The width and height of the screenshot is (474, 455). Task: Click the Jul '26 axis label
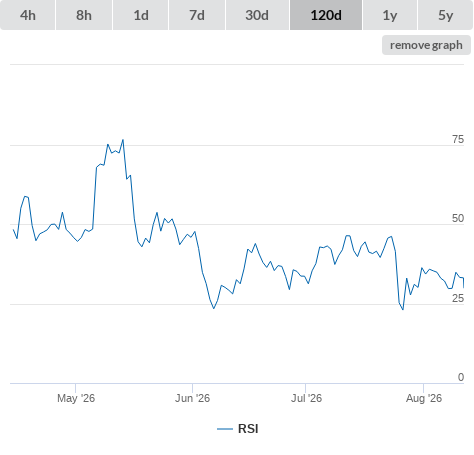(306, 398)
